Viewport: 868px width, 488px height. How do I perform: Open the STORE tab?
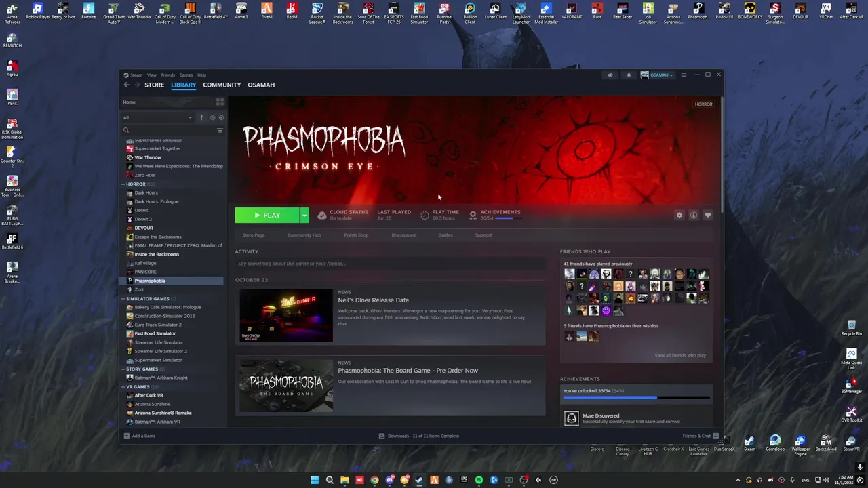point(154,85)
